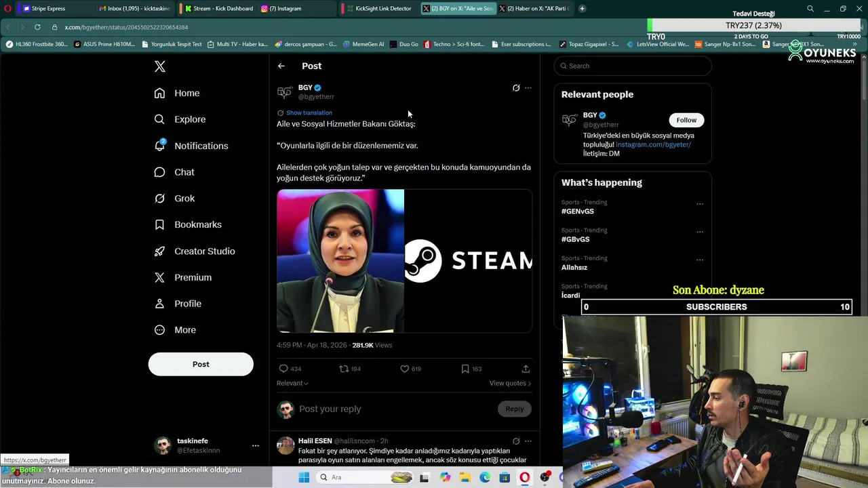This screenshot has width=868, height=488.
Task: Click the back arrow beside Post header
Action: (x=281, y=66)
